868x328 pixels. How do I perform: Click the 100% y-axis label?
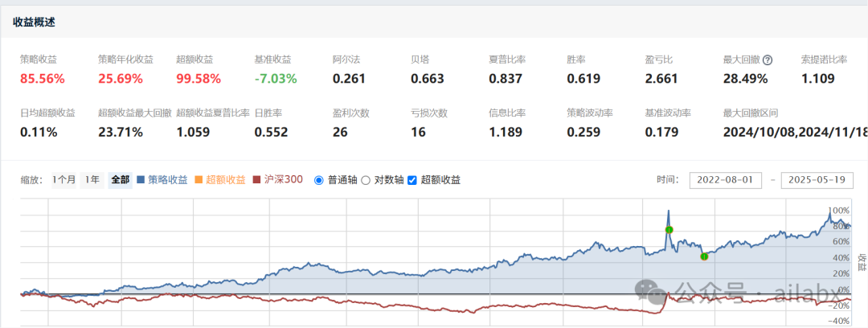coord(840,211)
